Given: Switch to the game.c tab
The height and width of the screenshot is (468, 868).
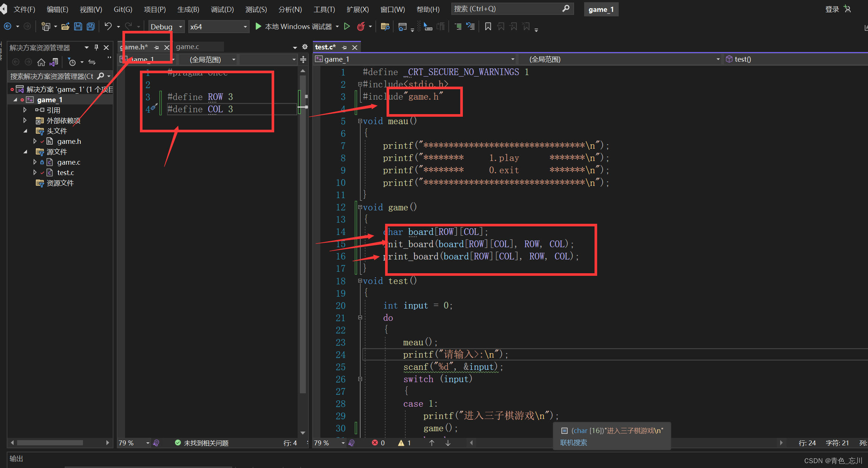Looking at the screenshot, I should 188,47.
